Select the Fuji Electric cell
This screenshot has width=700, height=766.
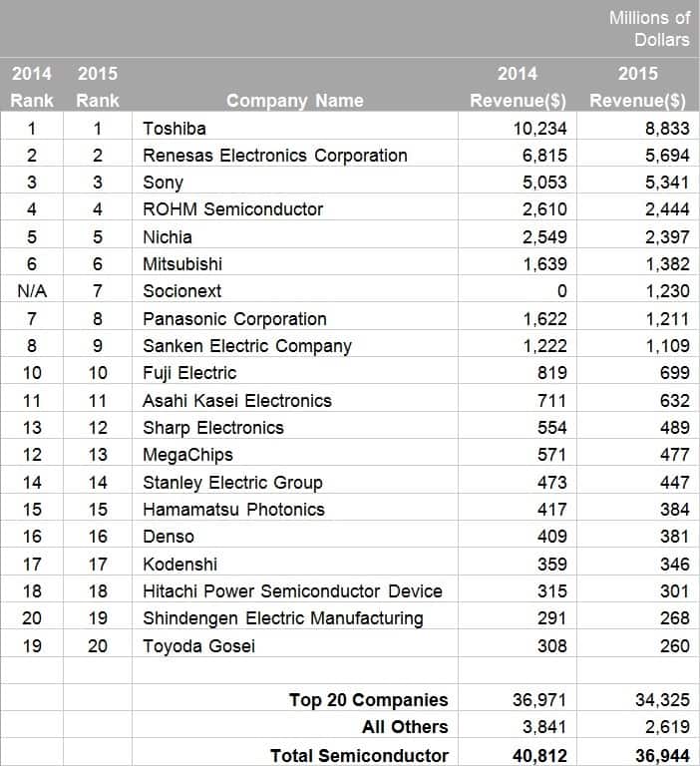coord(294,372)
